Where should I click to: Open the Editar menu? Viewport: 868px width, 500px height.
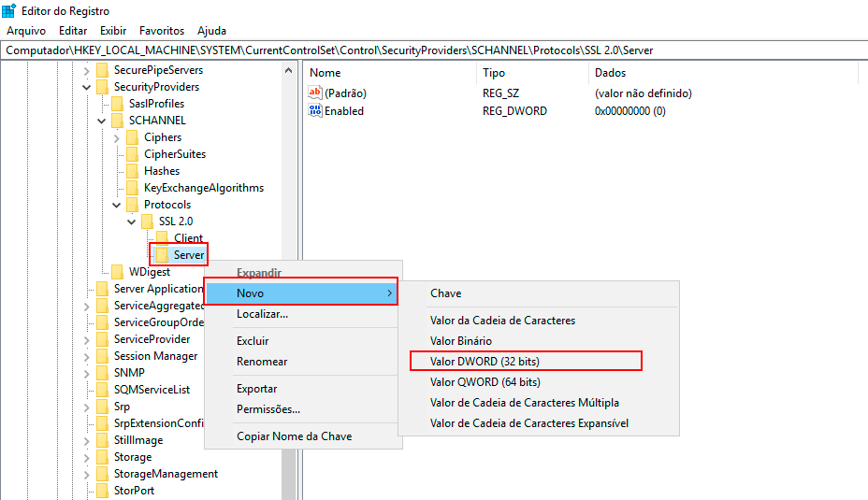73,31
